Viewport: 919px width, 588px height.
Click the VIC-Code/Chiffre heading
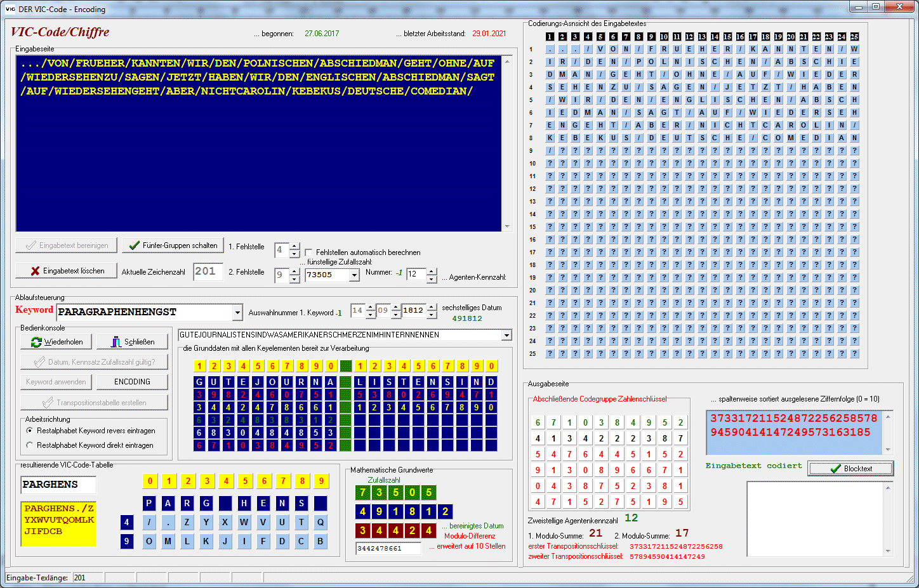60,32
